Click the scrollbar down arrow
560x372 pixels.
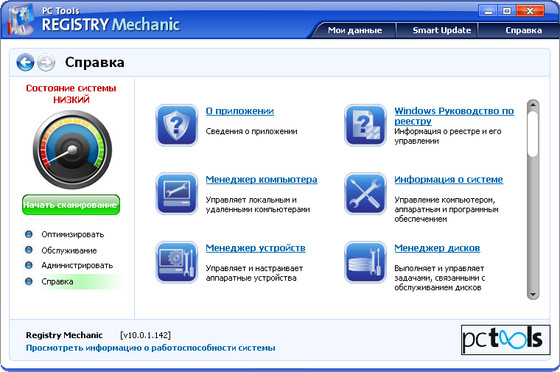(x=533, y=295)
